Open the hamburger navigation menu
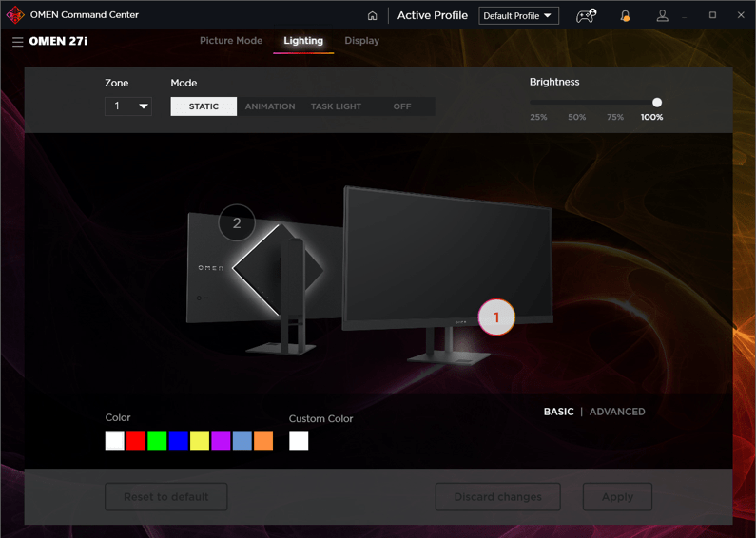Screen dimensions: 756x538 (18, 42)
